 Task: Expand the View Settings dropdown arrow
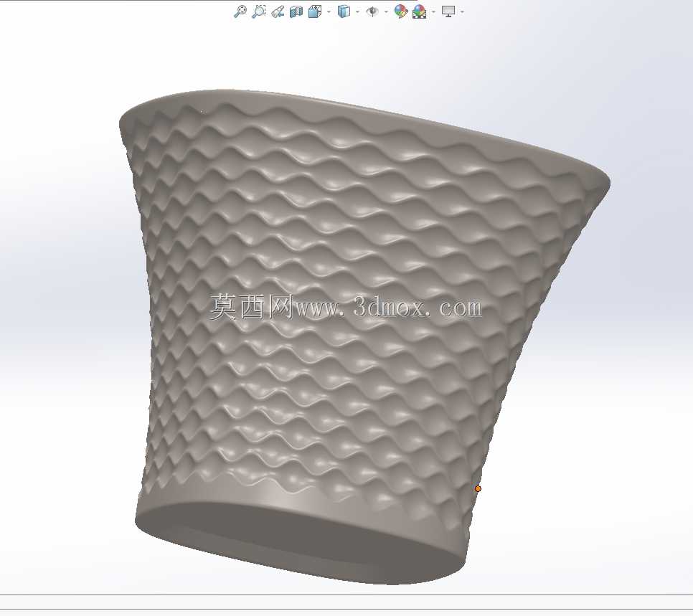462,12
